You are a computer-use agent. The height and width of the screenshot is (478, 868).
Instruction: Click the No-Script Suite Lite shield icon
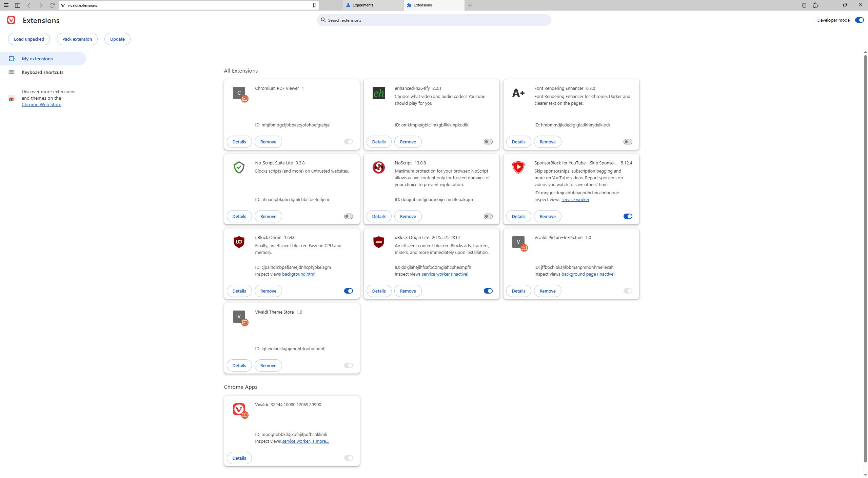pyautogui.click(x=239, y=167)
